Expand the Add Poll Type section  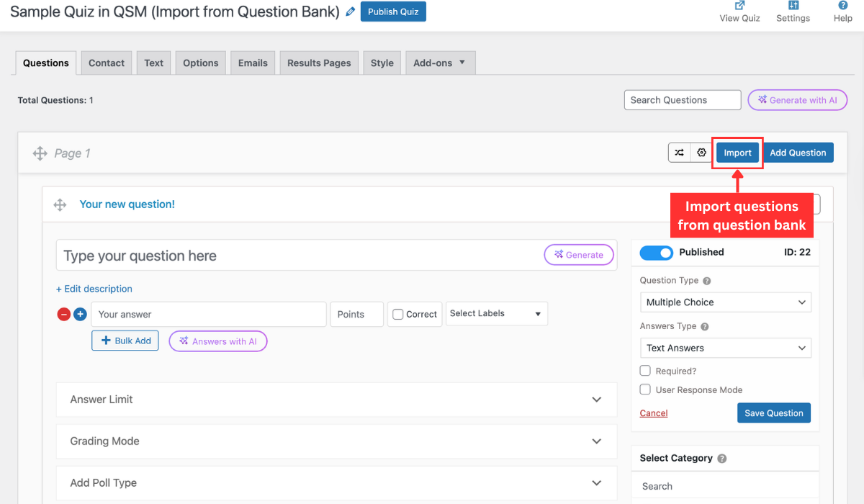pyautogui.click(x=336, y=482)
